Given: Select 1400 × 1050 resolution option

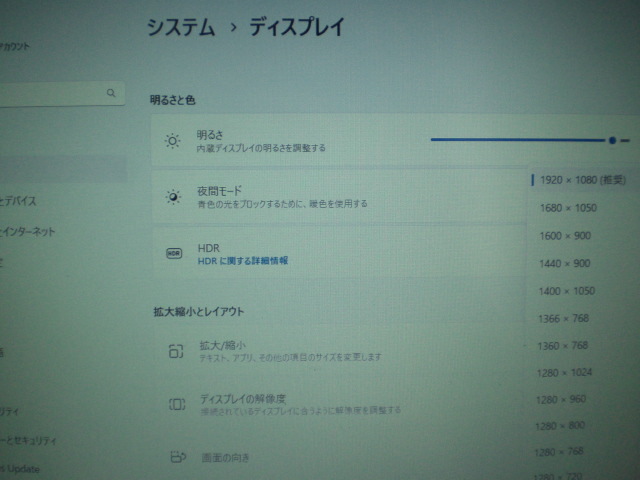Looking at the screenshot, I should 567,291.
